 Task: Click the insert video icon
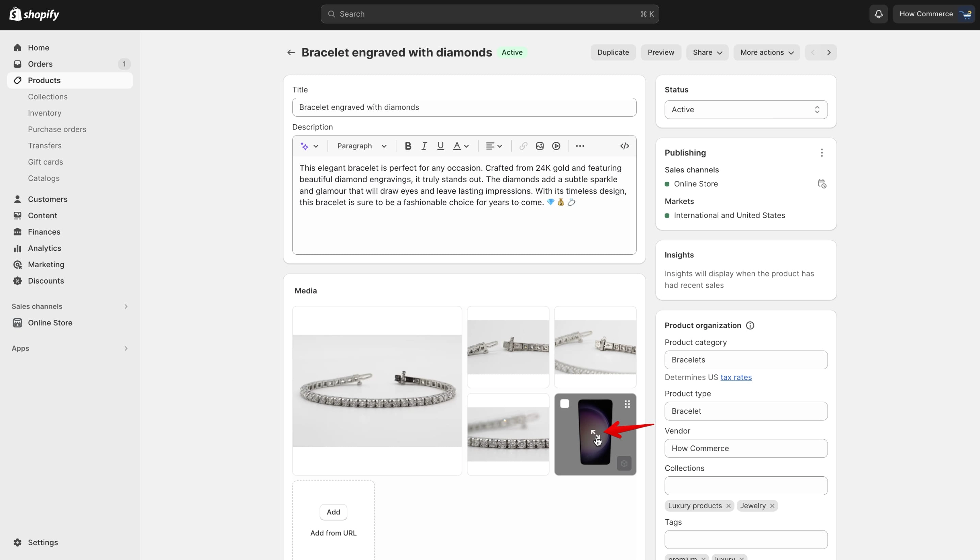556,146
